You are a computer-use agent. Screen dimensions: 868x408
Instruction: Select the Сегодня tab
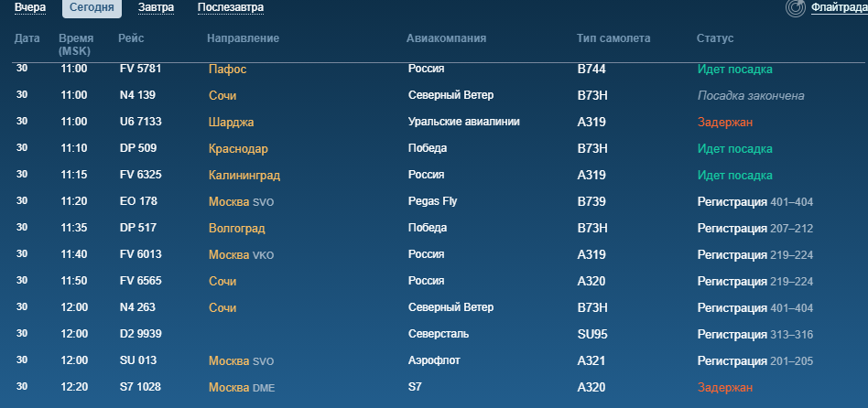(x=92, y=7)
